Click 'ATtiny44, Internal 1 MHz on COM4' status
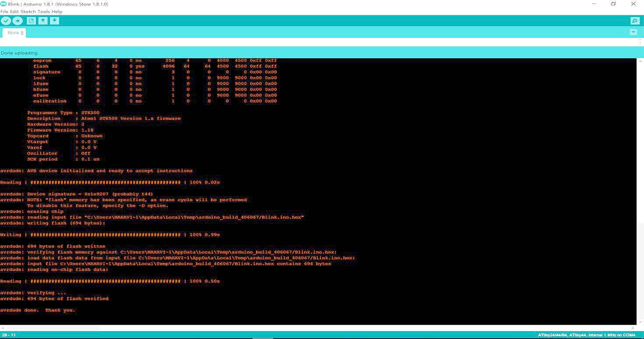 pos(587,335)
